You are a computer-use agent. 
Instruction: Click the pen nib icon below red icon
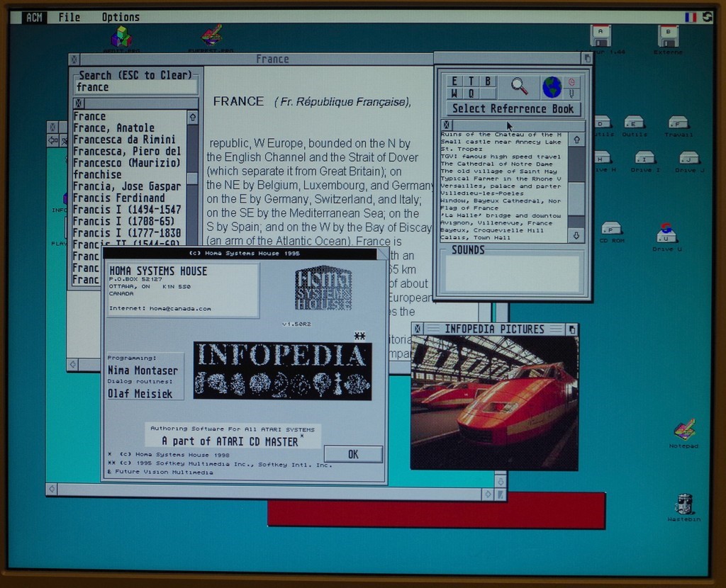click(572, 94)
